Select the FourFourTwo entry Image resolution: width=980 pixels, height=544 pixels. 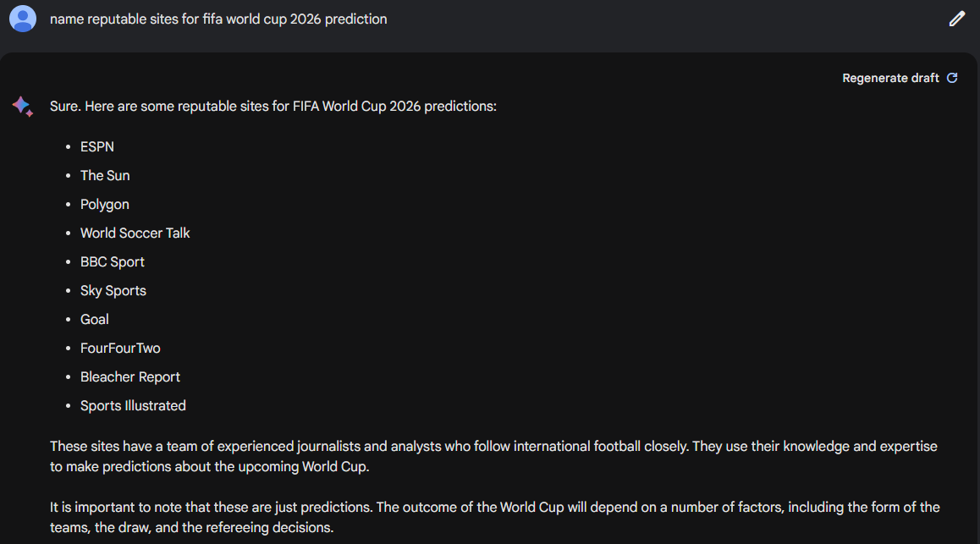pos(120,349)
